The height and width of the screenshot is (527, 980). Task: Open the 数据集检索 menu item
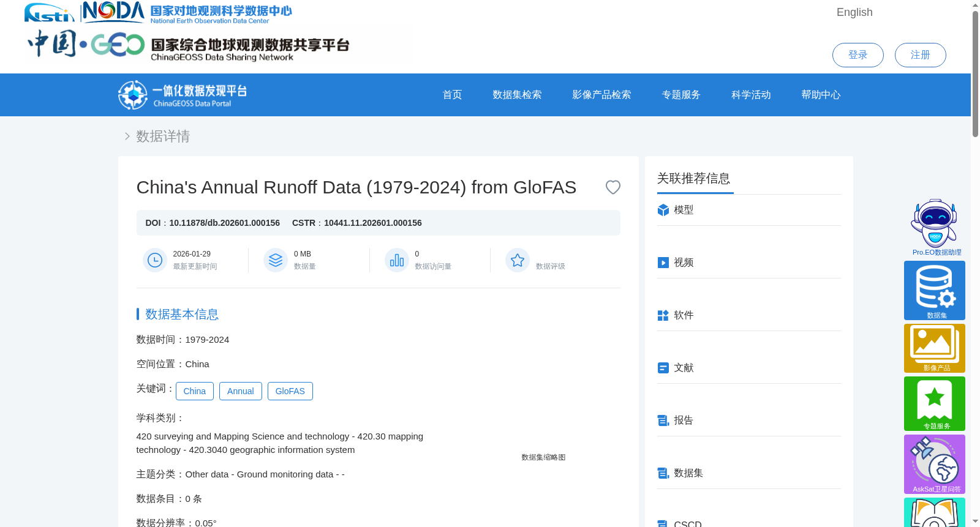(x=517, y=95)
